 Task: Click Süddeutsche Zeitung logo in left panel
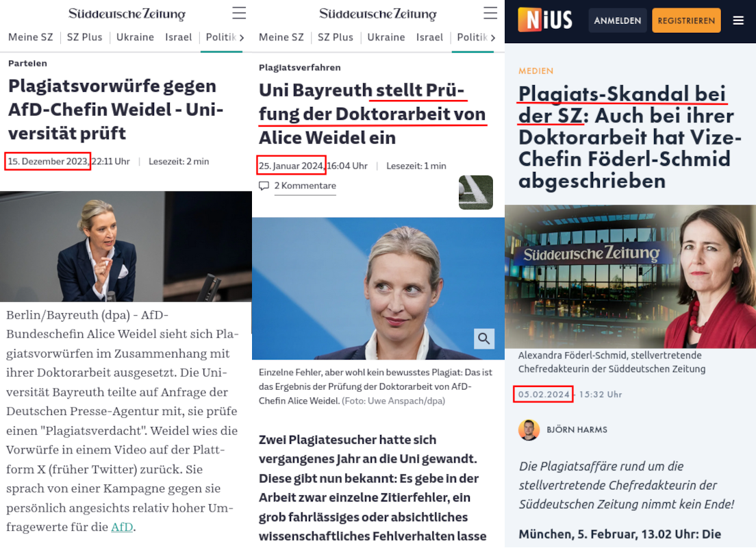[x=127, y=14]
